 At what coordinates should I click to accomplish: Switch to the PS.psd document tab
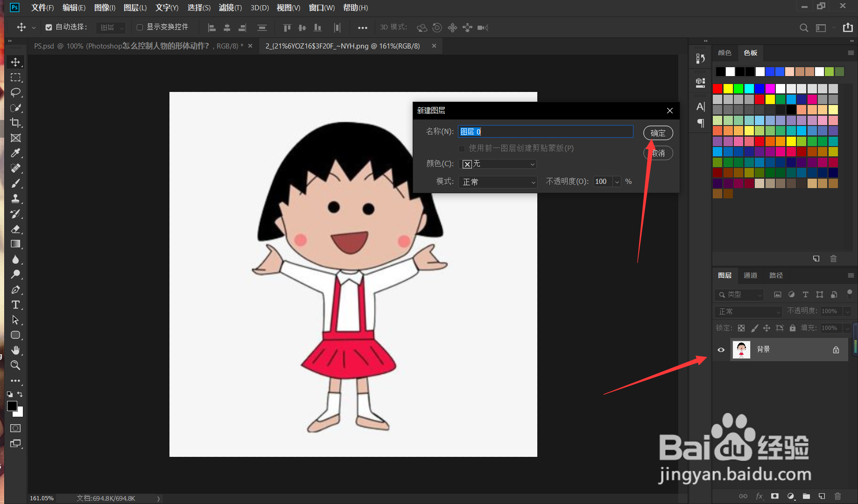tap(138, 46)
